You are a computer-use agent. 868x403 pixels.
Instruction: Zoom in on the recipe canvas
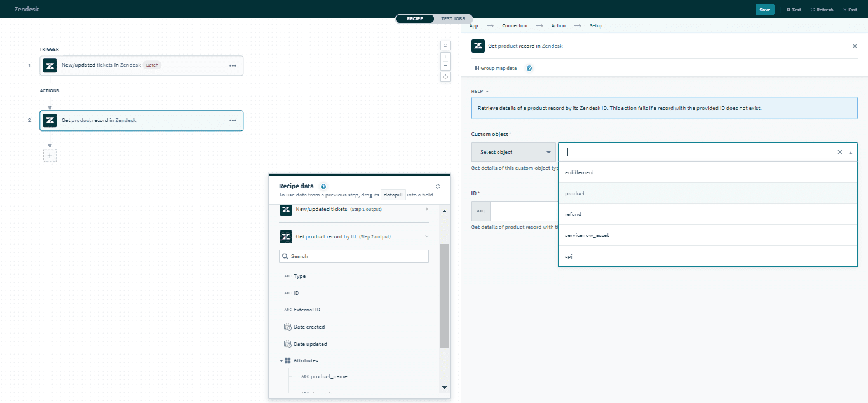click(445, 57)
